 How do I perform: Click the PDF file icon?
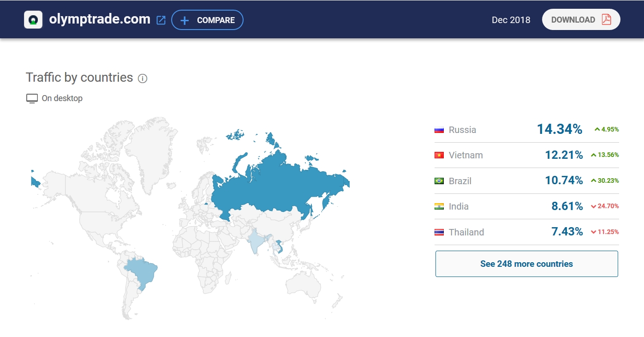pyautogui.click(x=606, y=19)
